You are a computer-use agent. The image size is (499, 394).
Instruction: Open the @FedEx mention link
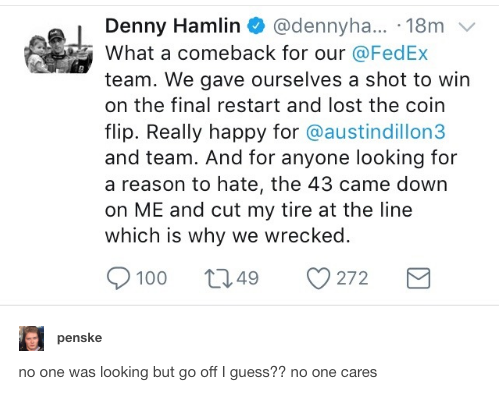point(390,53)
